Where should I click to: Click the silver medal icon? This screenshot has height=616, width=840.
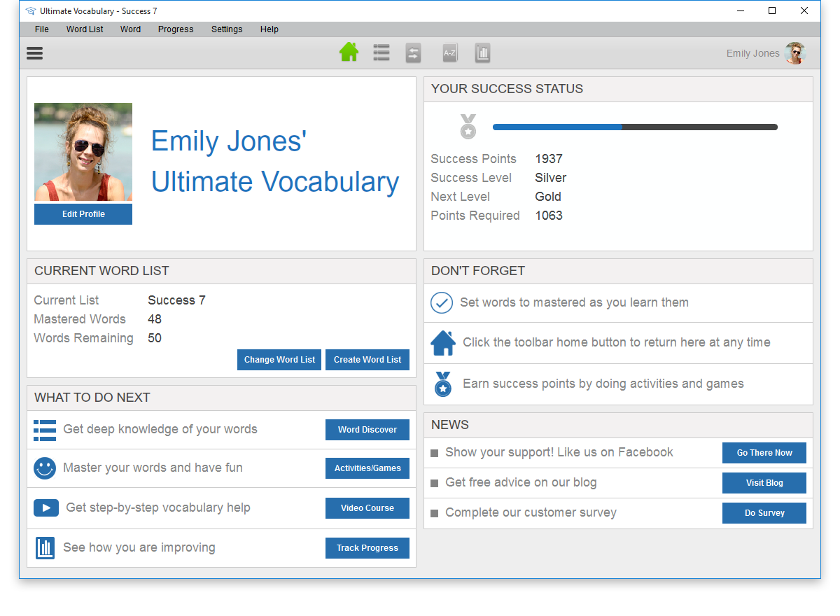(x=468, y=127)
